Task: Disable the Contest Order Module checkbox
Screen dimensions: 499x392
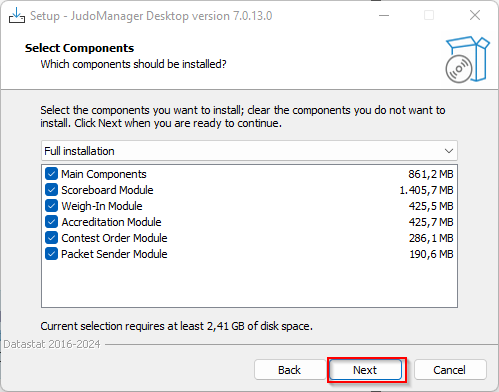Action: 51,238
